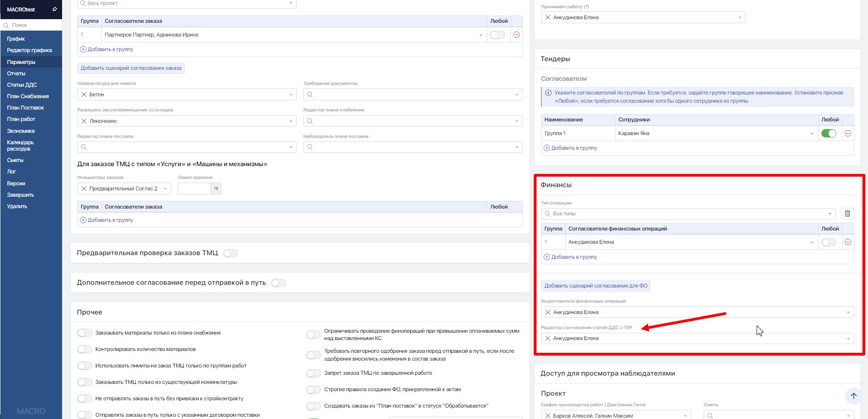The image size is (868, 419).
Task: Remove the Партнеров Партнер approver group row
Action: 516,35
